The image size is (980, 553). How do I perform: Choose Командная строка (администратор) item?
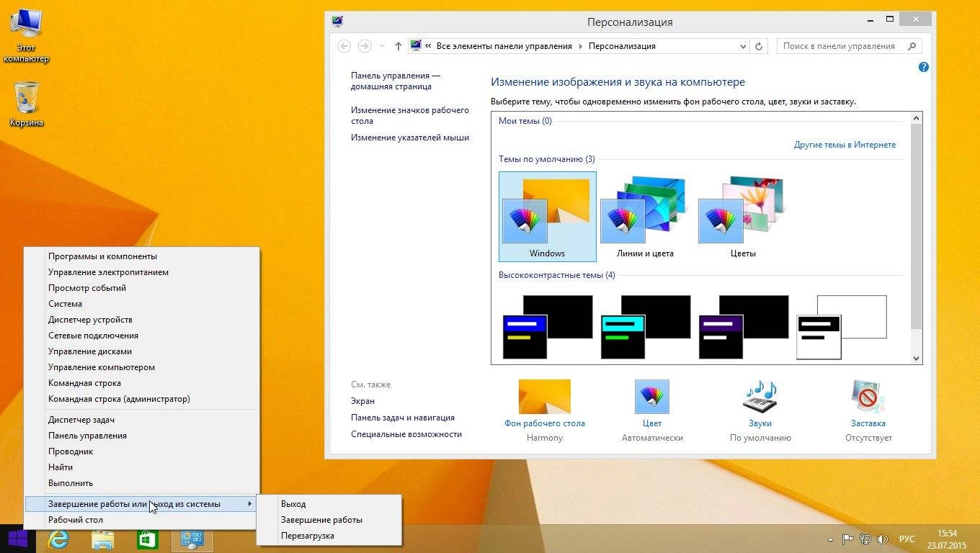[x=142, y=399]
